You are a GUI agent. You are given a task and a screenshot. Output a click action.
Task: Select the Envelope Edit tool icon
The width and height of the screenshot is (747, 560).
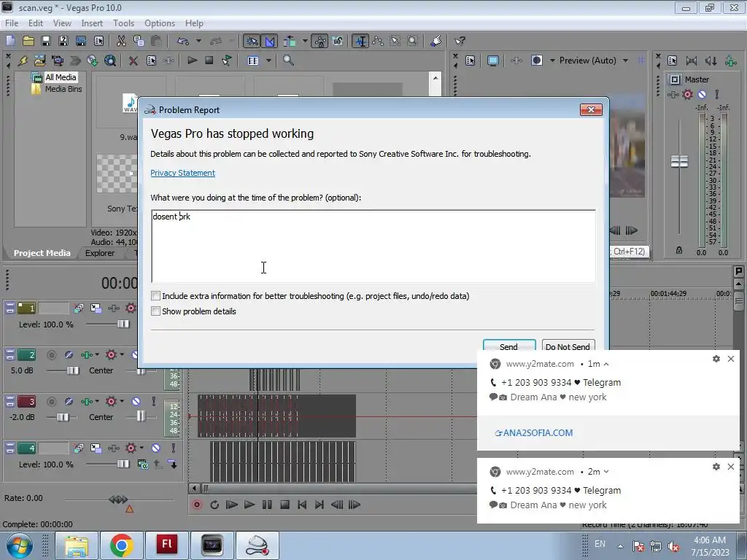[x=379, y=41]
